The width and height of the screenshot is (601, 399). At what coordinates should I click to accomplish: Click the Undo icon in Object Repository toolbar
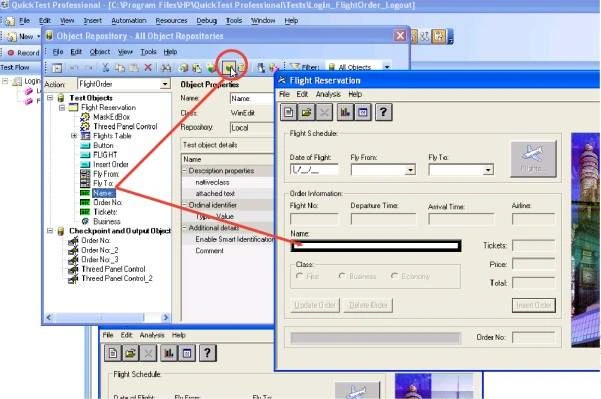pos(74,68)
